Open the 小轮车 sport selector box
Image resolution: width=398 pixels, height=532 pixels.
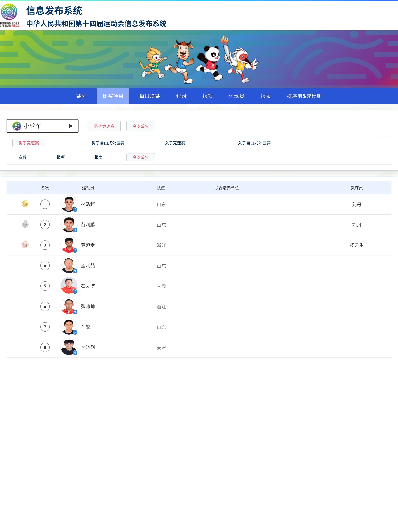[42, 126]
